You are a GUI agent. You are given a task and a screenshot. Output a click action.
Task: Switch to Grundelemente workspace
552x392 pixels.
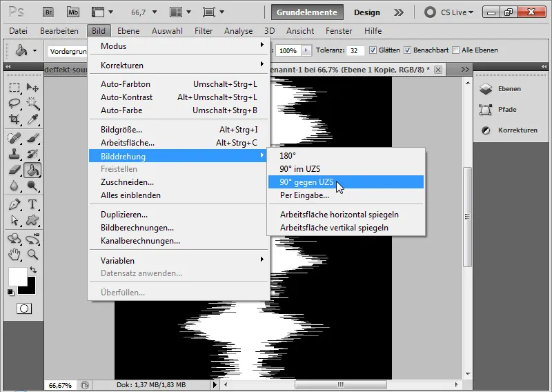click(307, 12)
